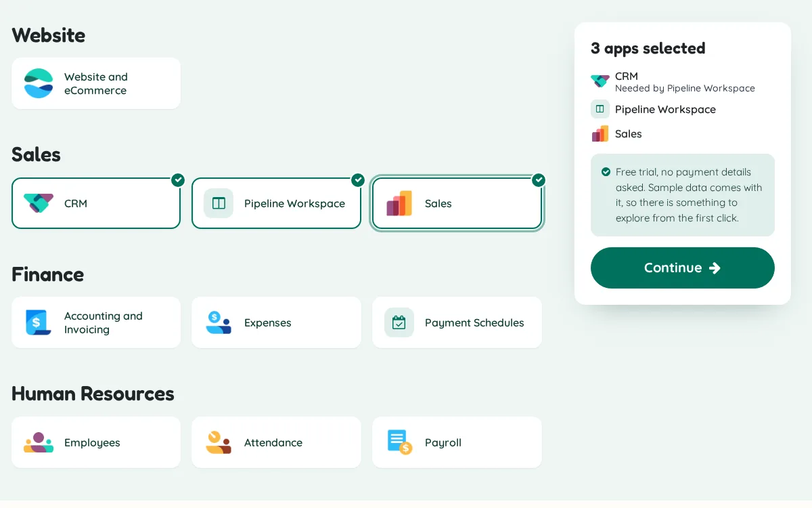Click the CRM app icon in Sales
This screenshot has height=508, width=812.
coord(39,203)
